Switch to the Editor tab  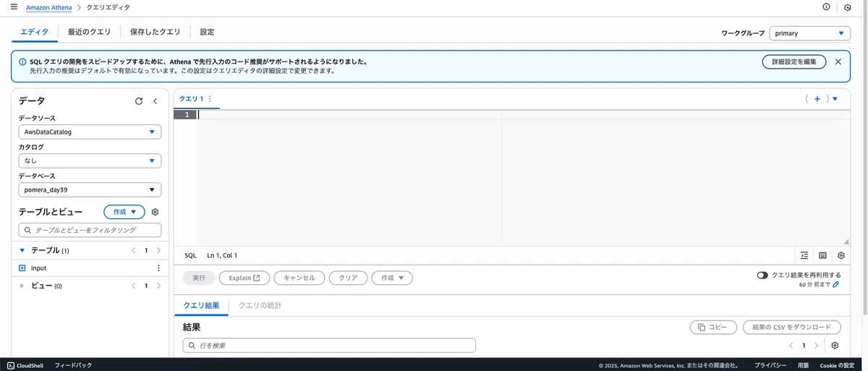coord(35,32)
